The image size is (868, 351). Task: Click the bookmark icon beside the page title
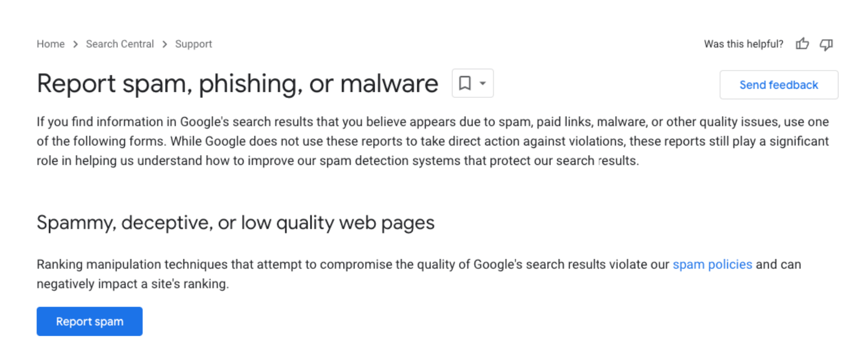coord(465,83)
